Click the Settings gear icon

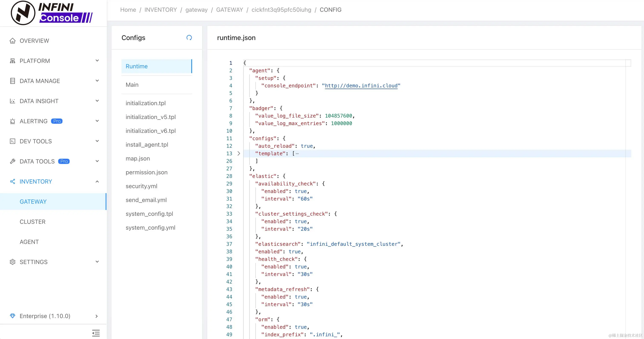tap(13, 262)
